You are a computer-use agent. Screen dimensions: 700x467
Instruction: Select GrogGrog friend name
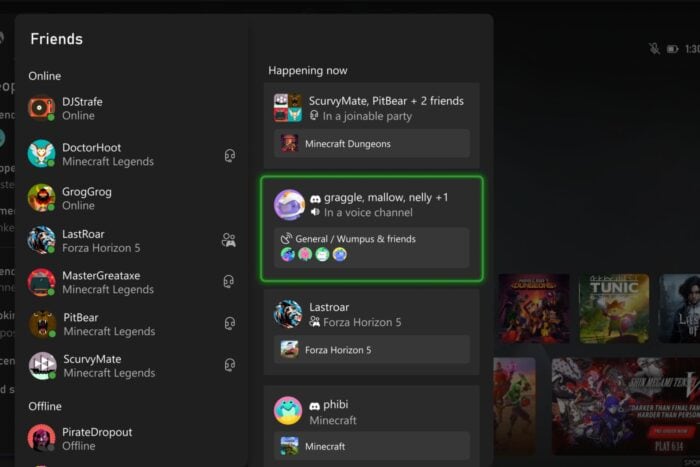87,192
